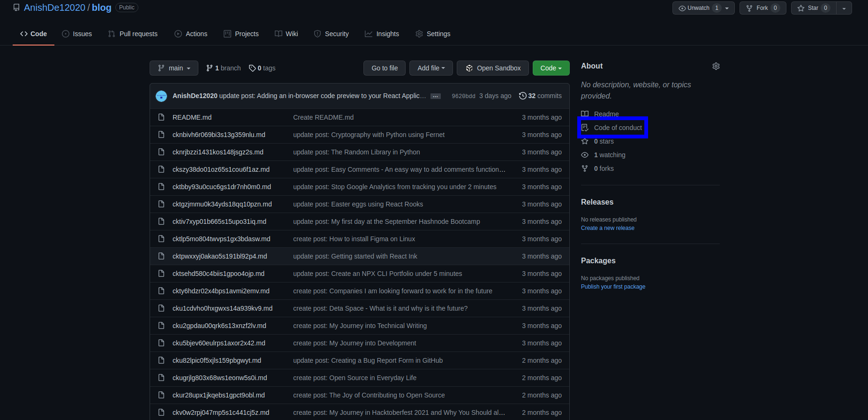Open the Security tab
This screenshot has height=420, width=868.
[332, 34]
